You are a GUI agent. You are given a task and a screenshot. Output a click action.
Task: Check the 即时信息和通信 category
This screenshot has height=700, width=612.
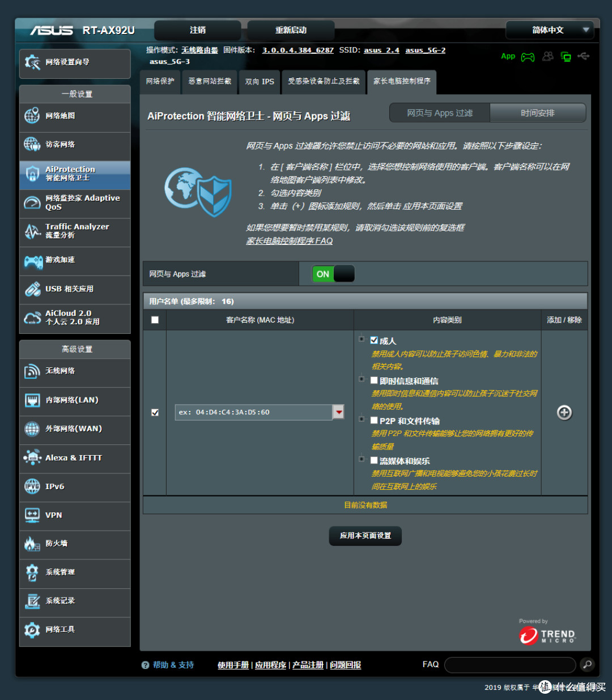pyautogui.click(x=374, y=381)
